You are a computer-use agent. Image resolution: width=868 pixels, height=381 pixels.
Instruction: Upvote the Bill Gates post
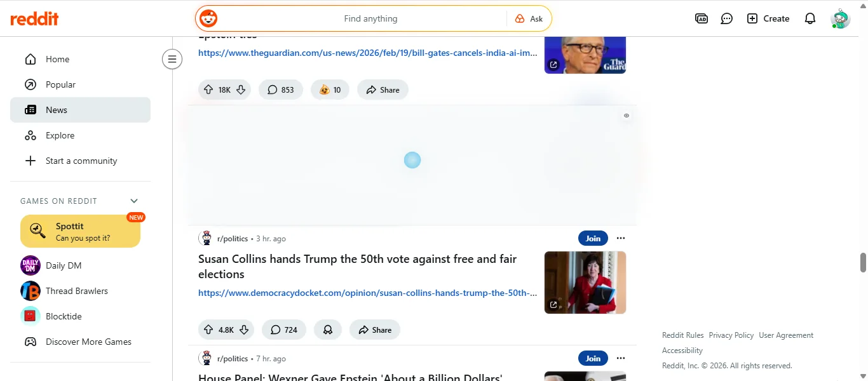tap(208, 90)
